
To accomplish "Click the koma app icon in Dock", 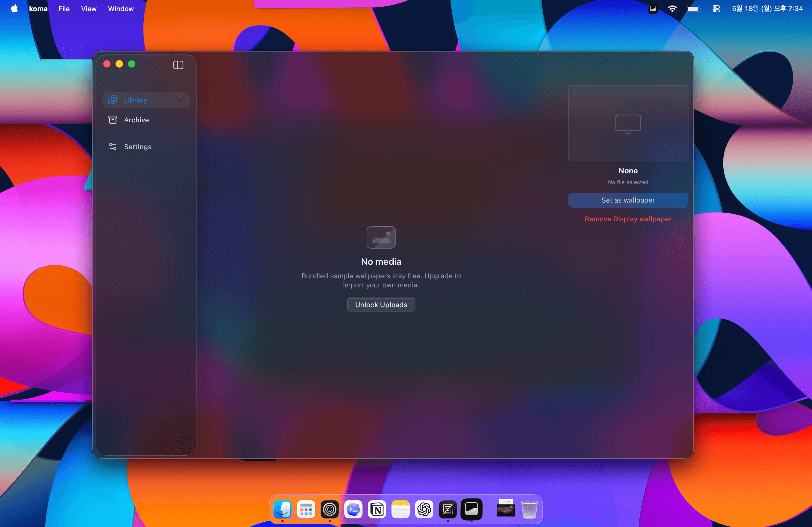I will point(472,509).
